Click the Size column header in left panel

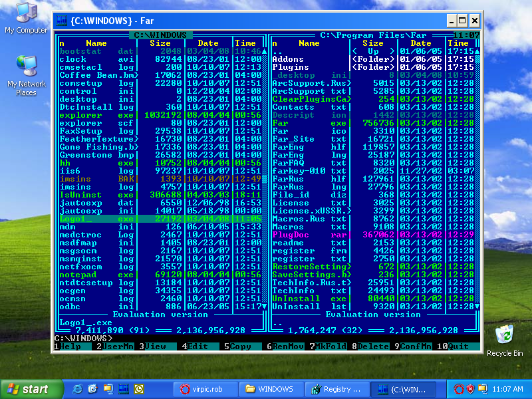tap(160, 43)
